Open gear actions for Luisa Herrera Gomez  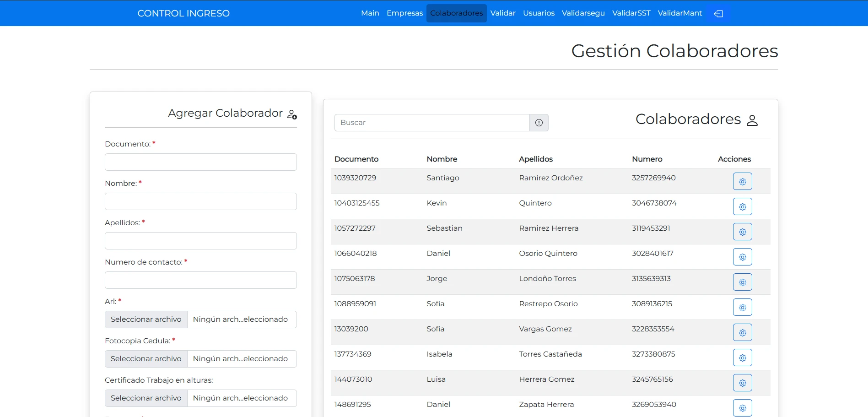[742, 383]
